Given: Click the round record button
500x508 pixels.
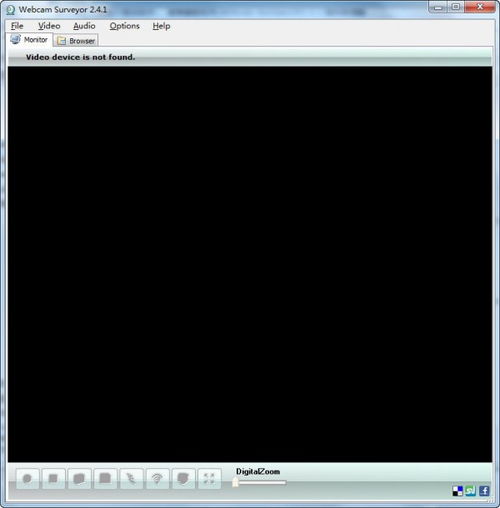Looking at the screenshot, I should [x=27, y=479].
